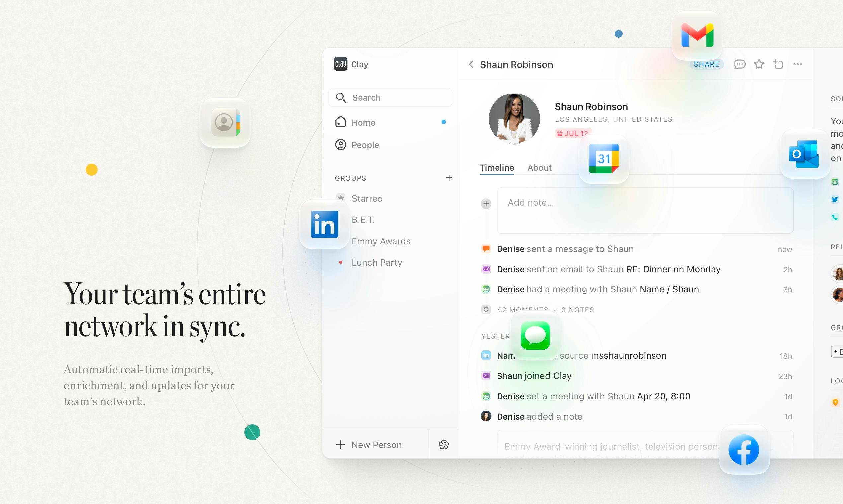Click the house icon next to Home

tap(340, 122)
